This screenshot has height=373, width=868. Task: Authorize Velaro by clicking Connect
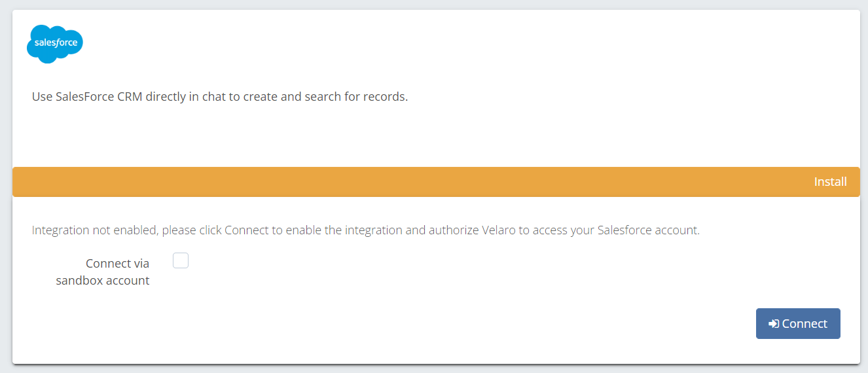(x=798, y=324)
